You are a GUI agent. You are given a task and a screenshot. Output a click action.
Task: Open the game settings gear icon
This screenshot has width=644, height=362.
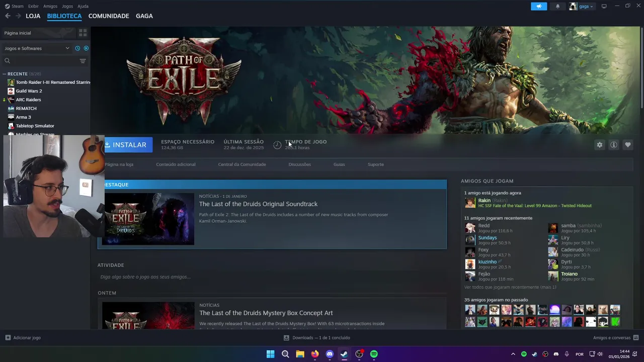pos(599,145)
